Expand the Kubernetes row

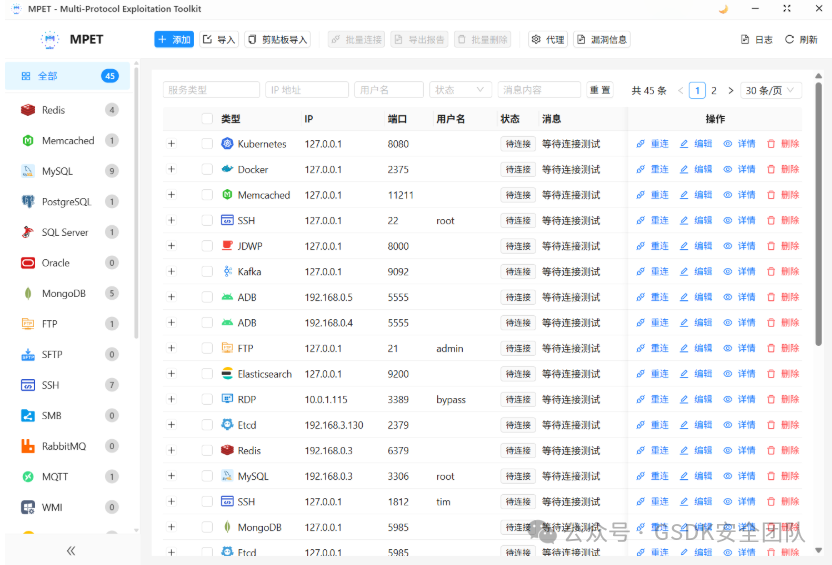click(x=171, y=144)
